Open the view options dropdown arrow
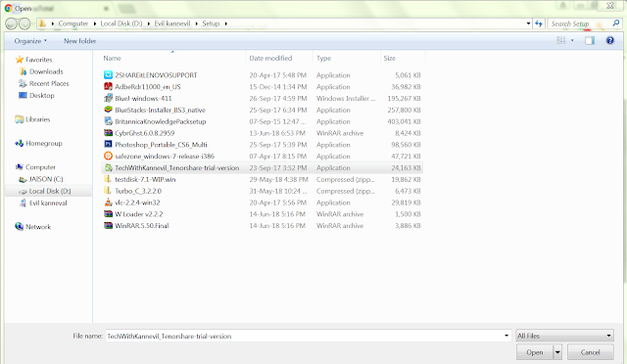 click(x=572, y=40)
